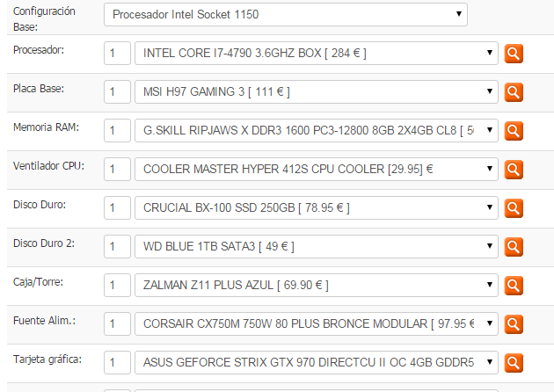Click the magnifier beside Fuente Alim. dropdown

pos(514,324)
